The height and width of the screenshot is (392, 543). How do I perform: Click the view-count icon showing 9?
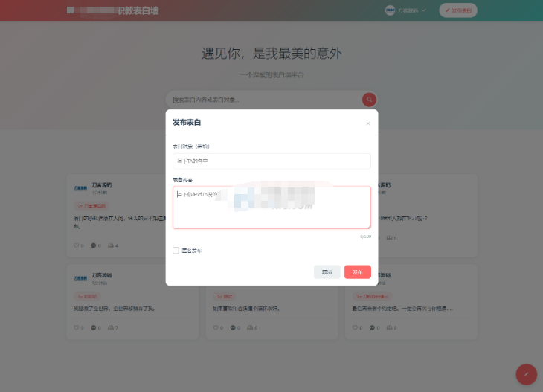click(389, 327)
